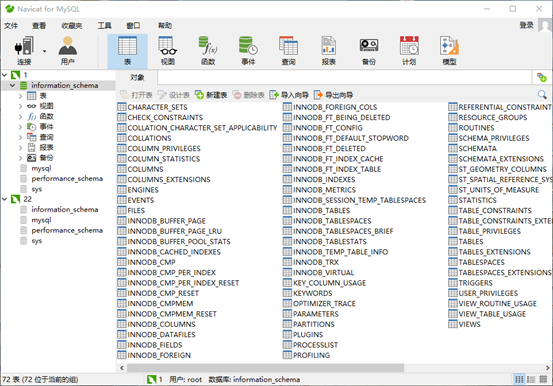553x386 pixels.
Task: Click the connection icon for connection 22
Action: (16, 199)
